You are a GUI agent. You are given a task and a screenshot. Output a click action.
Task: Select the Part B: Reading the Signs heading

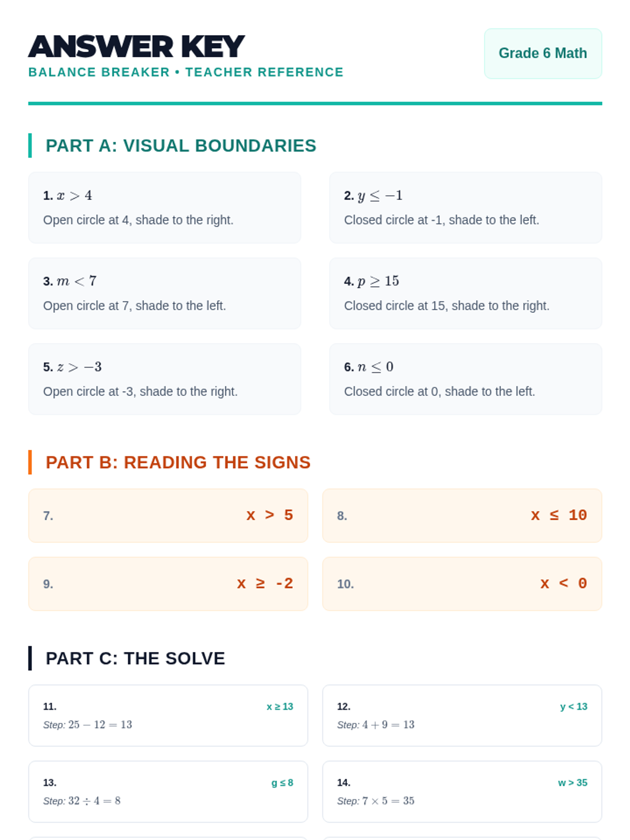[178, 463]
